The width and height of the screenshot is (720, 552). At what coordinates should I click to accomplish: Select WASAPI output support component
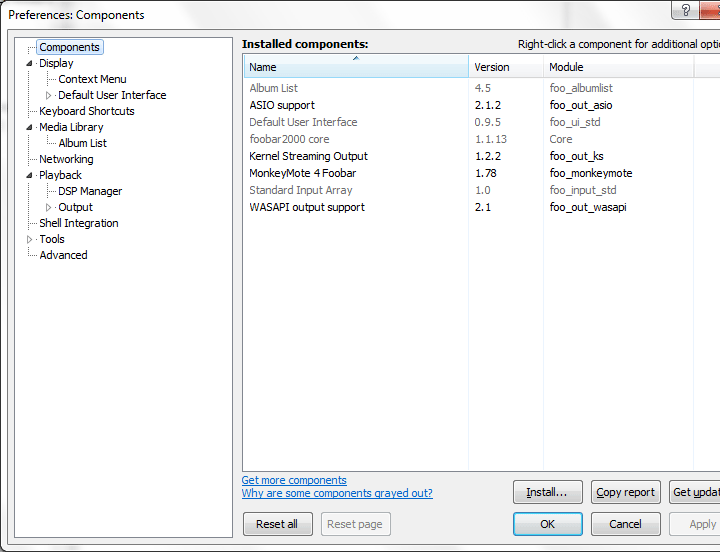481,207
